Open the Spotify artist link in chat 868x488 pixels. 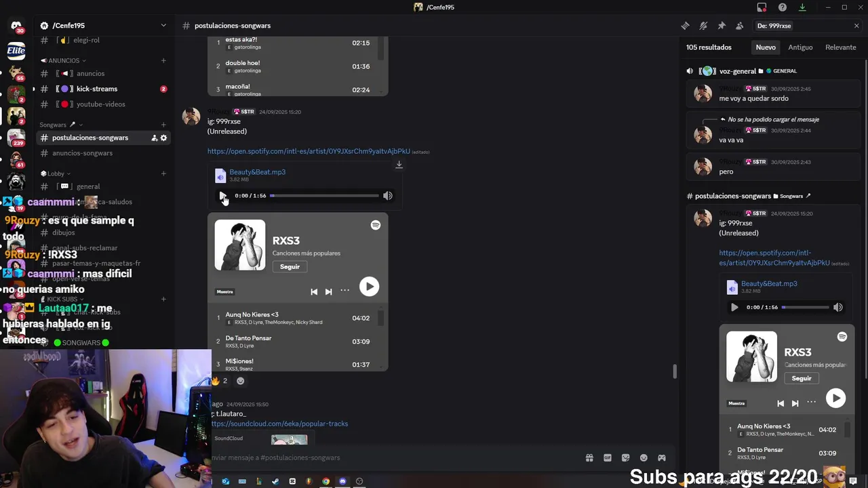coord(309,151)
